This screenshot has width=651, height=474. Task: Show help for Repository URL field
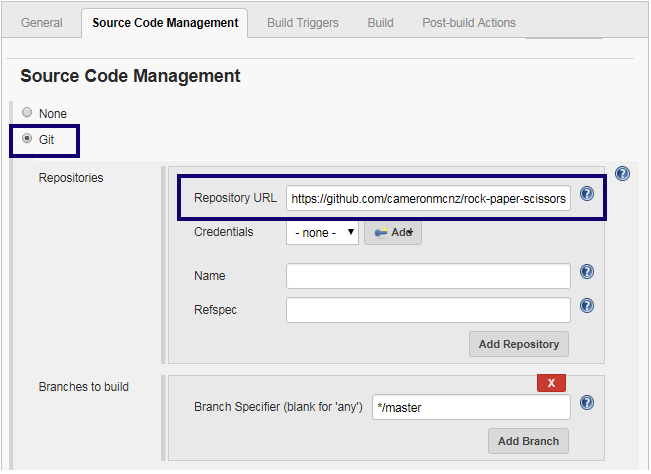[587, 194]
